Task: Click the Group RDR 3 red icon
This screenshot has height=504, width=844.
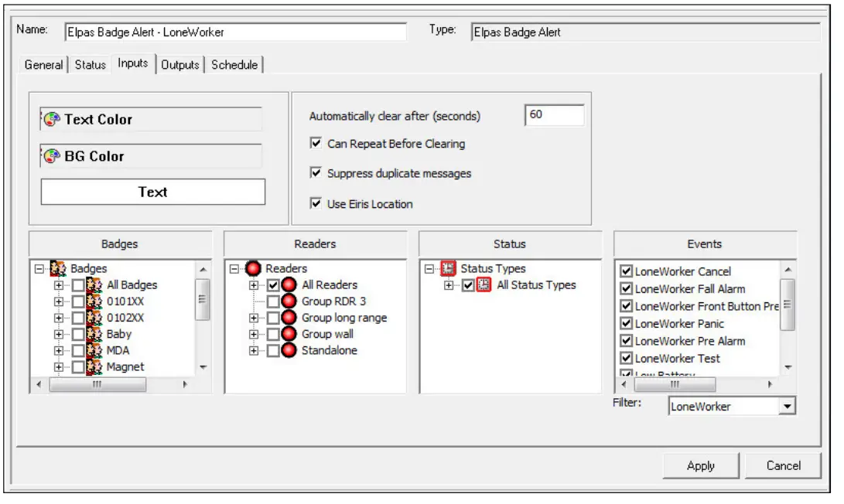Action: click(x=289, y=301)
